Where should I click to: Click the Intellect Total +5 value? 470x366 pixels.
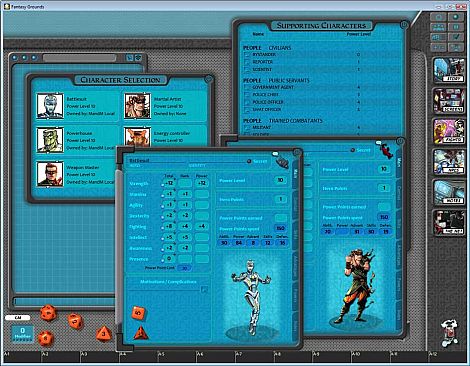coord(169,237)
